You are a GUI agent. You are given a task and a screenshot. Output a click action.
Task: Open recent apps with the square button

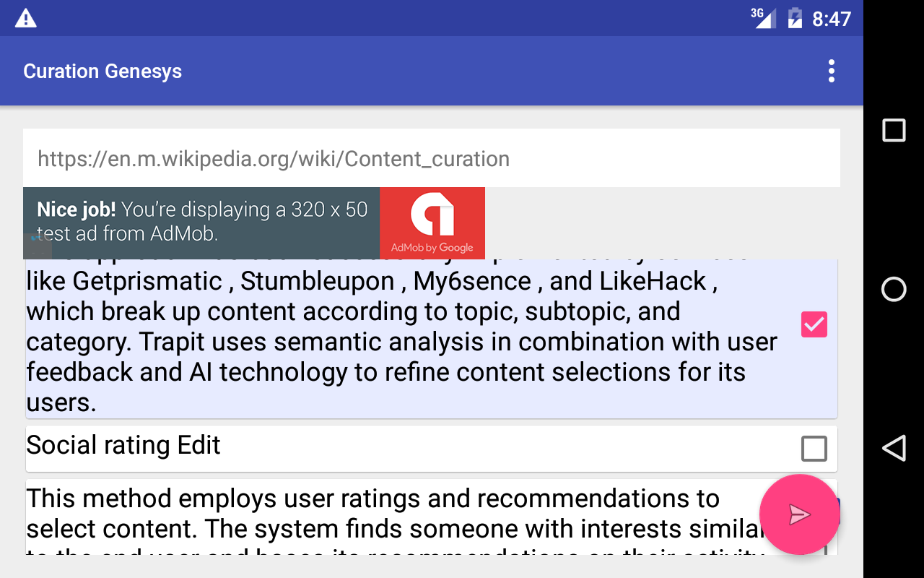(x=894, y=130)
